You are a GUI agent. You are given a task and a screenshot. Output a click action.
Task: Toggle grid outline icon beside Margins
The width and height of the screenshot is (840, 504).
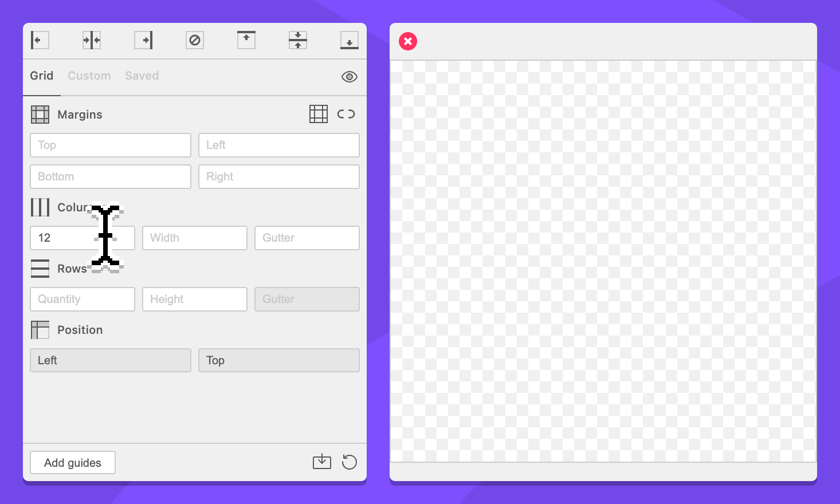(x=319, y=114)
